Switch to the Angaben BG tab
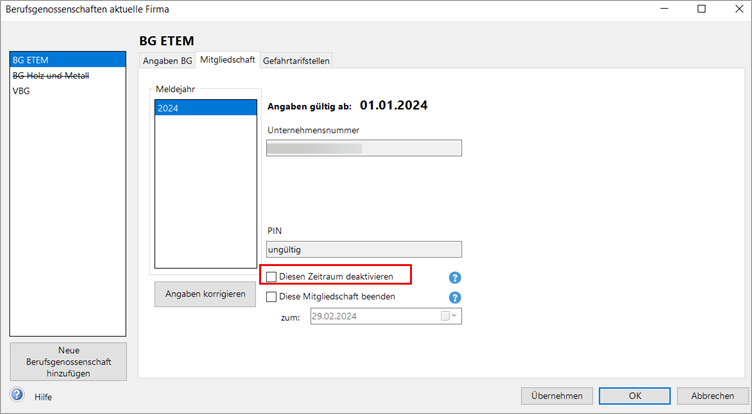 click(x=167, y=61)
